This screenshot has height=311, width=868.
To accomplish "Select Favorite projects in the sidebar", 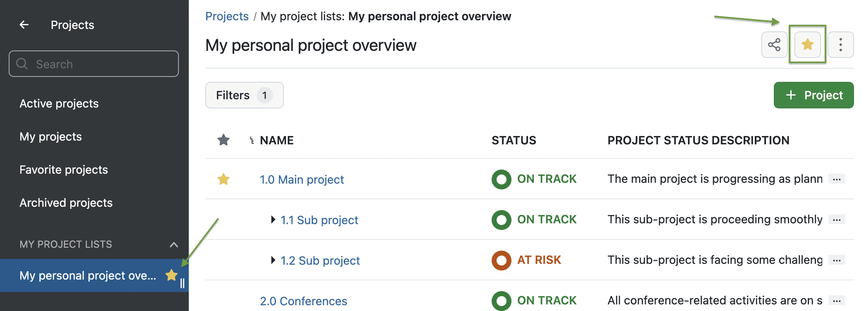I will [63, 169].
